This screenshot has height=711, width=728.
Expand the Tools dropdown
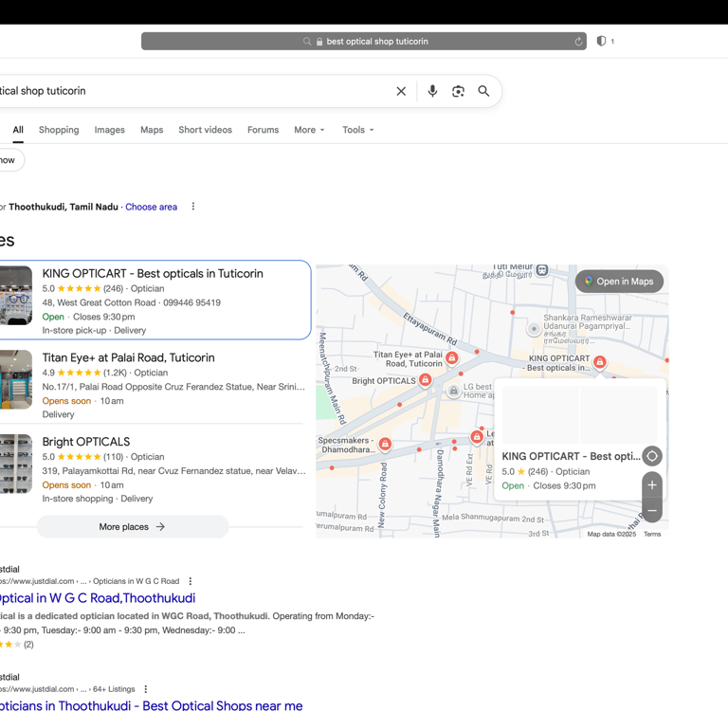coord(358,130)
